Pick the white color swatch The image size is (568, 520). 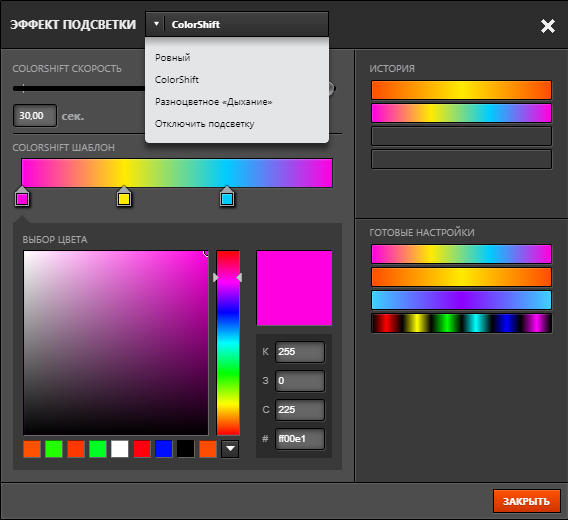click(x=120, y=449)
